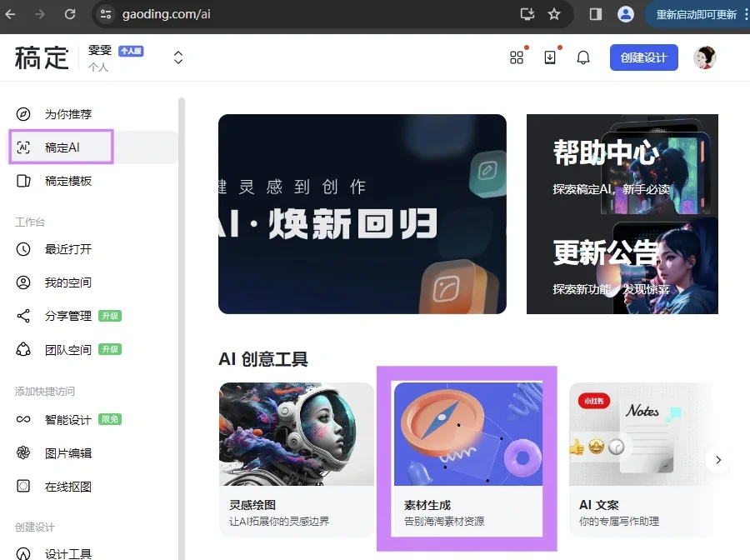The width and height of the screenshot is (750, 560).
Task: Toggle the browser side panel icon
Action: coord(596,14)
